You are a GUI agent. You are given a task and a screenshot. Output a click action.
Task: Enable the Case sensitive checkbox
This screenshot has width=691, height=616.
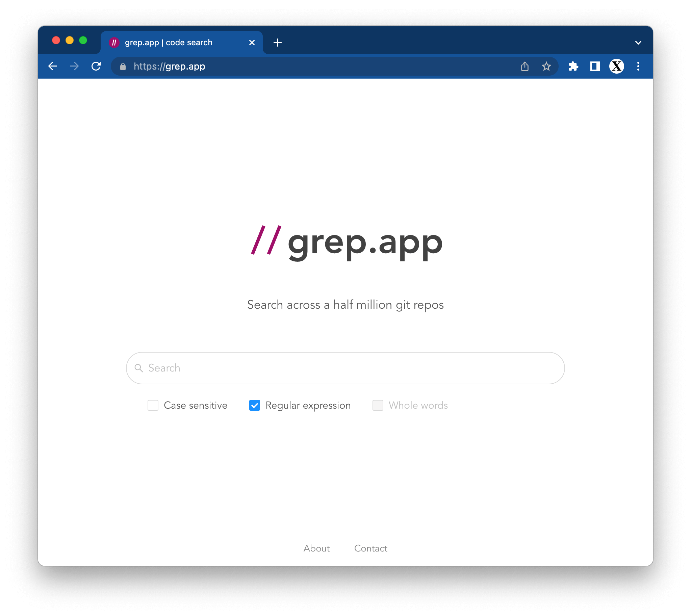point(153,405)
